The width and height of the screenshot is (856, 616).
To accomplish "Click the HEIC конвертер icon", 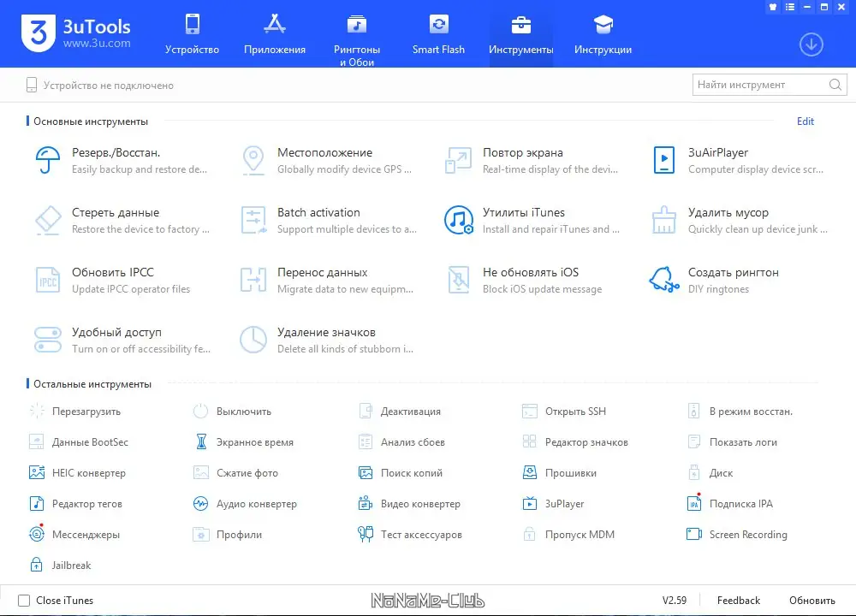I will pyautogui.click(x=37, y=472).
